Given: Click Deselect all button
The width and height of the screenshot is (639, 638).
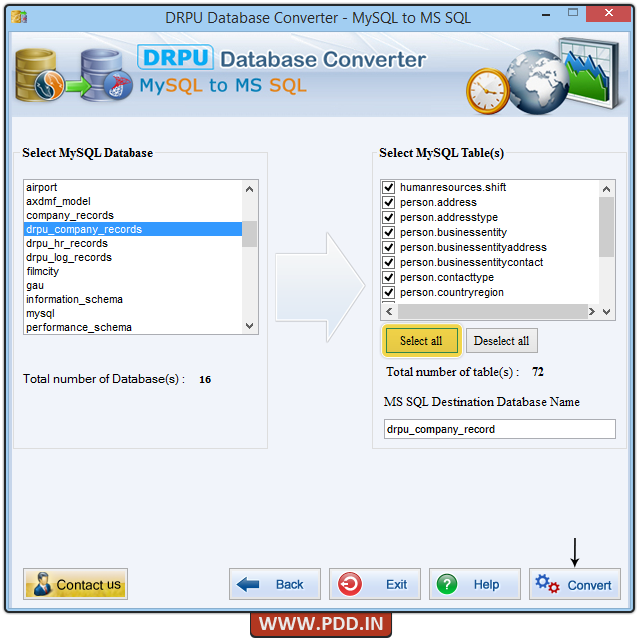Looking at the screenshot, I should (x=502, y=341).
